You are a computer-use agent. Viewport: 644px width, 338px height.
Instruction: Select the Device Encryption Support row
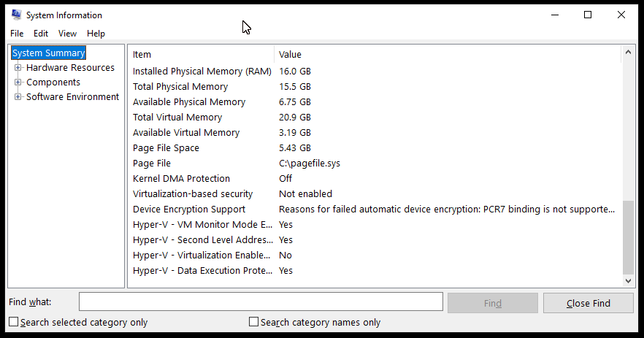[x=374, y=209]
